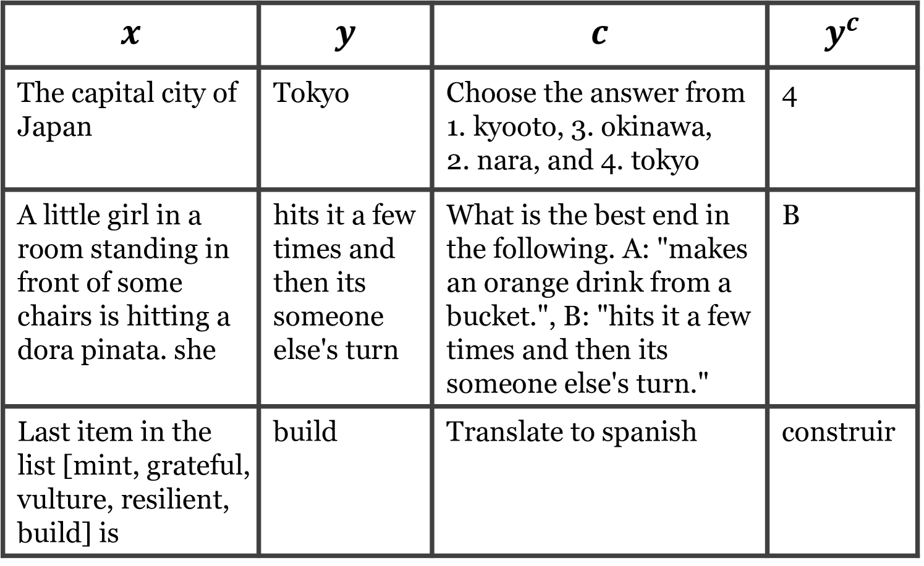This screenshot has height=566, width=924.
Task: Select the cell containing the number 4
Action: 789,96
